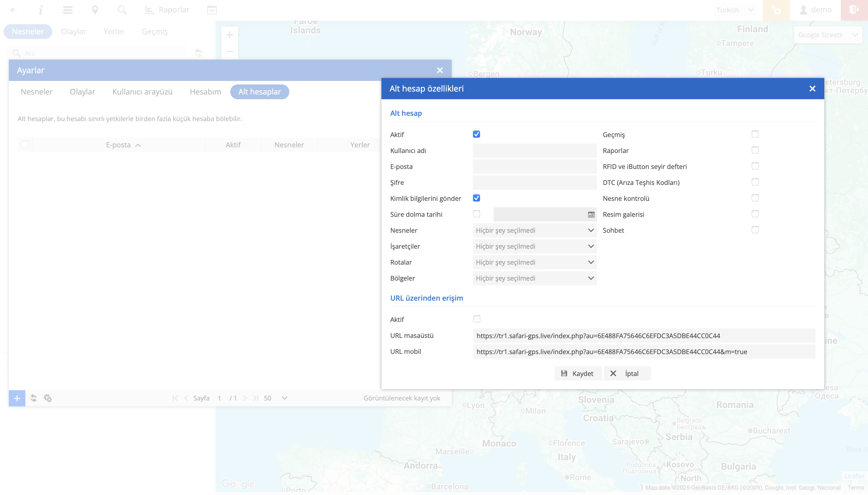Open settings gears icon in top bar
Viewport: 868px width, 495px height.
click(776, 10)
